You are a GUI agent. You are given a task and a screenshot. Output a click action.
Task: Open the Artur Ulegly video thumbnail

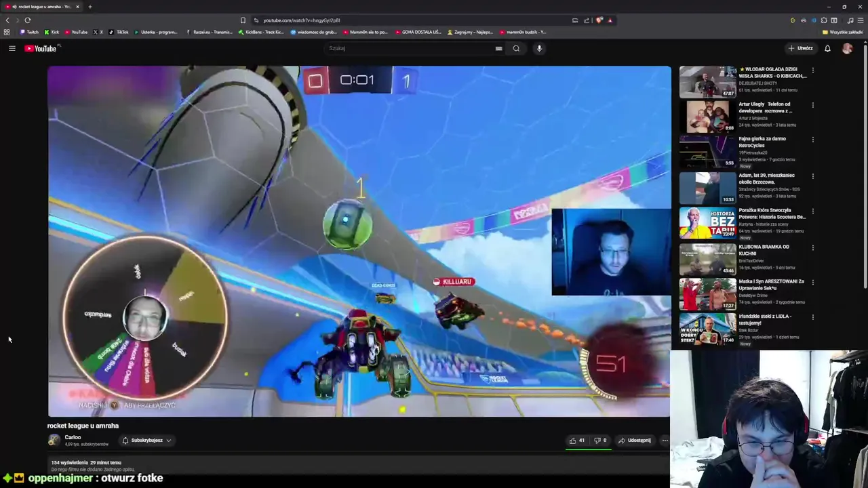point(707,117)
